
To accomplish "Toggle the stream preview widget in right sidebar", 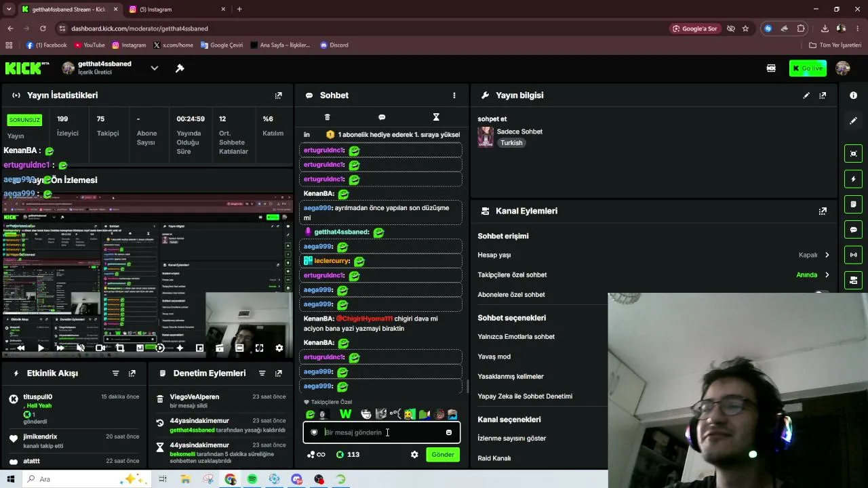I will click(x=853, y=153).
